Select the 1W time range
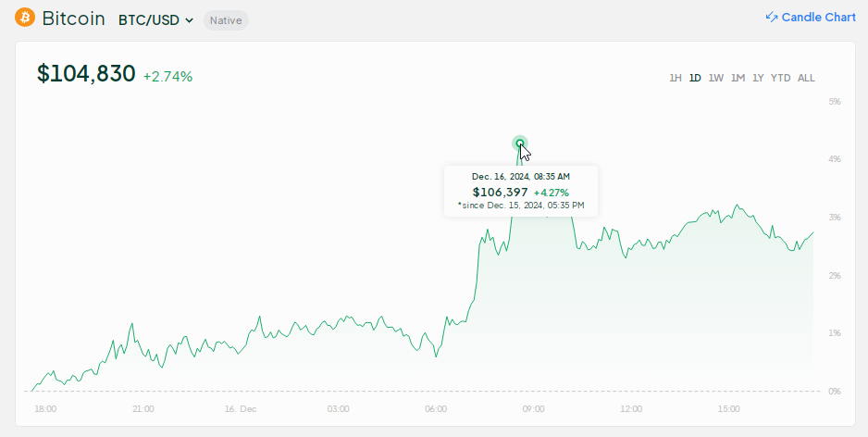 716,78
